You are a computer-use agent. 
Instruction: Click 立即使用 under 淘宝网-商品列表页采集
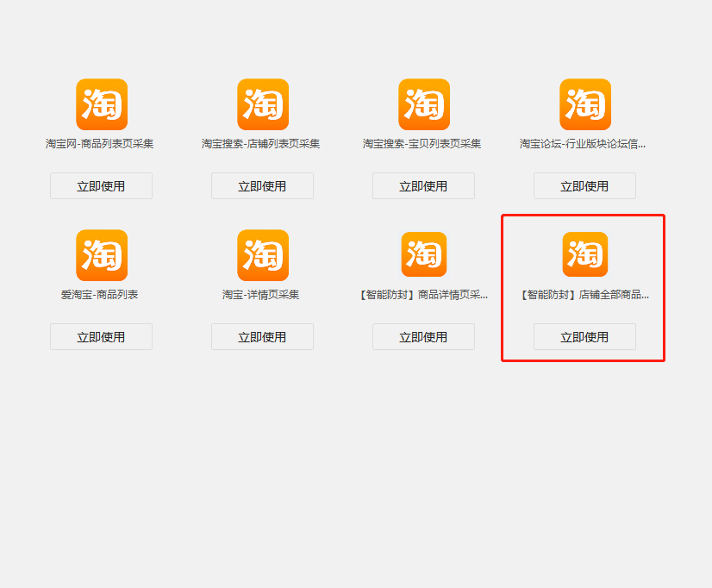point(101,185)
